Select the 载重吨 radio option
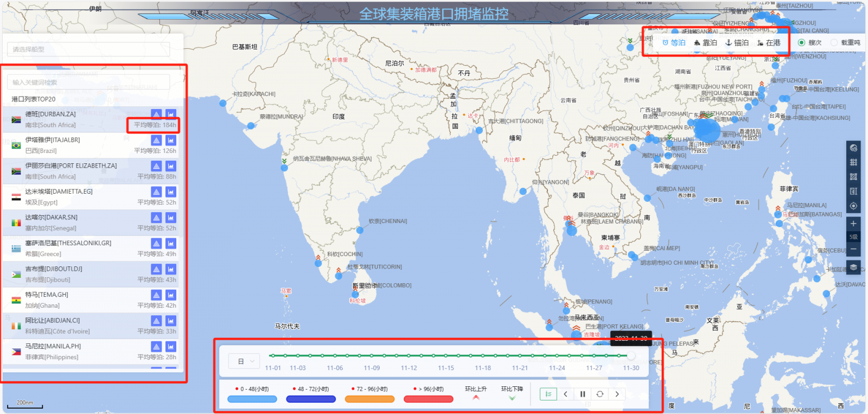This screenshot has height=414, width=868. [x=846, y=42]
